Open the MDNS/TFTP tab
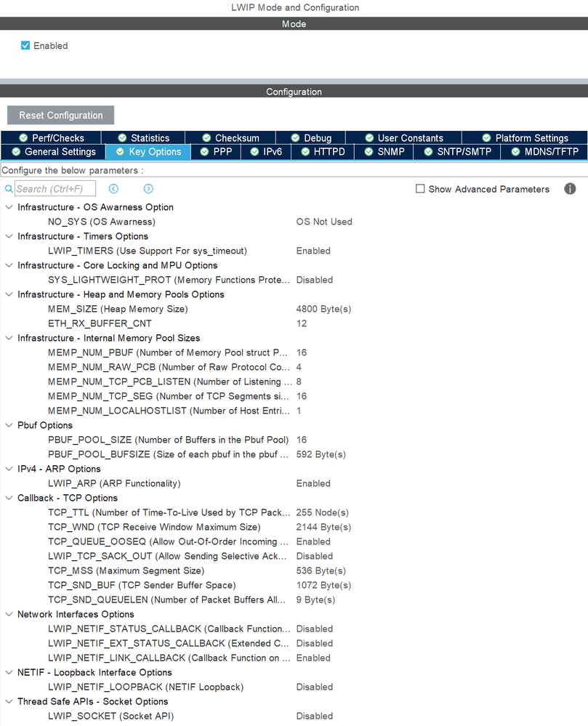 544,152
